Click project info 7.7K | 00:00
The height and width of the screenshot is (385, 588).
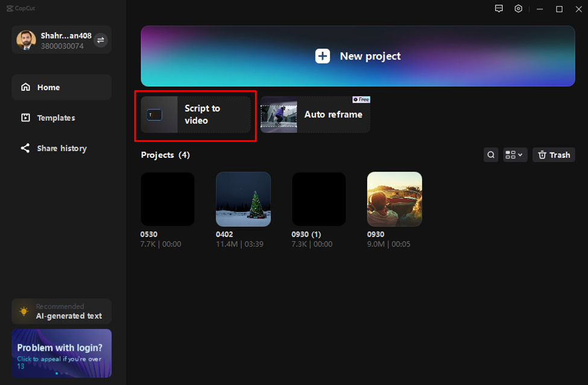click(x=160, y=244)
